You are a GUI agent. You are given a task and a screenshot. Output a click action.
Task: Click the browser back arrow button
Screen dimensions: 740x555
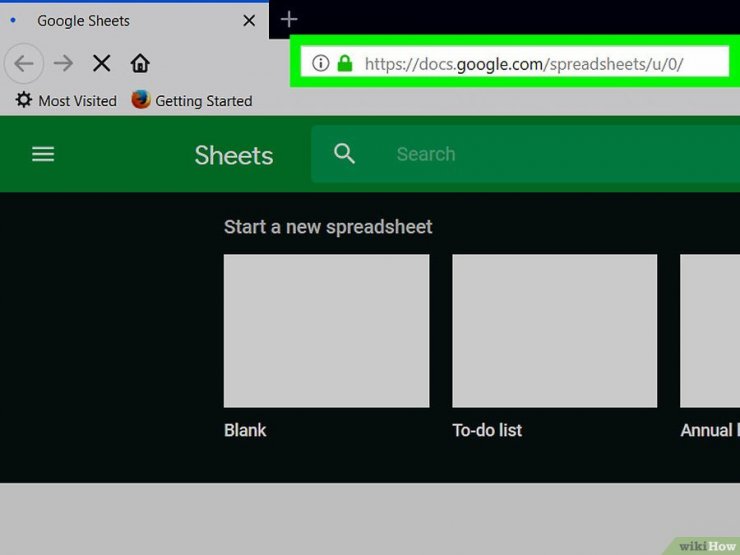[24, 63]
